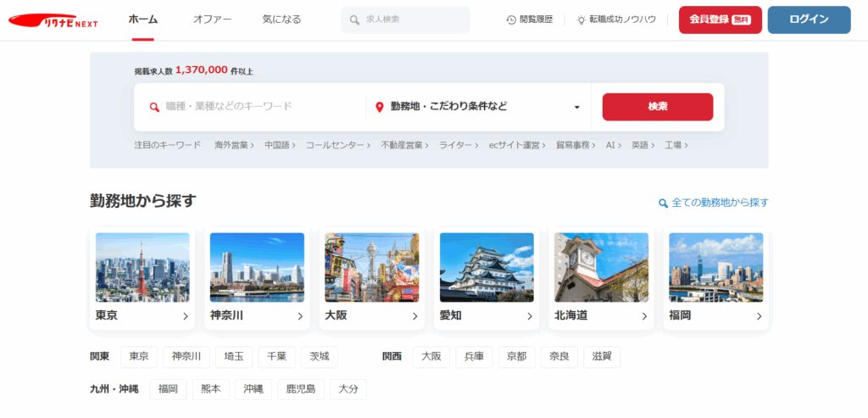Image resolution: width=868 pixels, height=418 pixels.
Task: Click the red location pin icon
Action: [380, 107]
